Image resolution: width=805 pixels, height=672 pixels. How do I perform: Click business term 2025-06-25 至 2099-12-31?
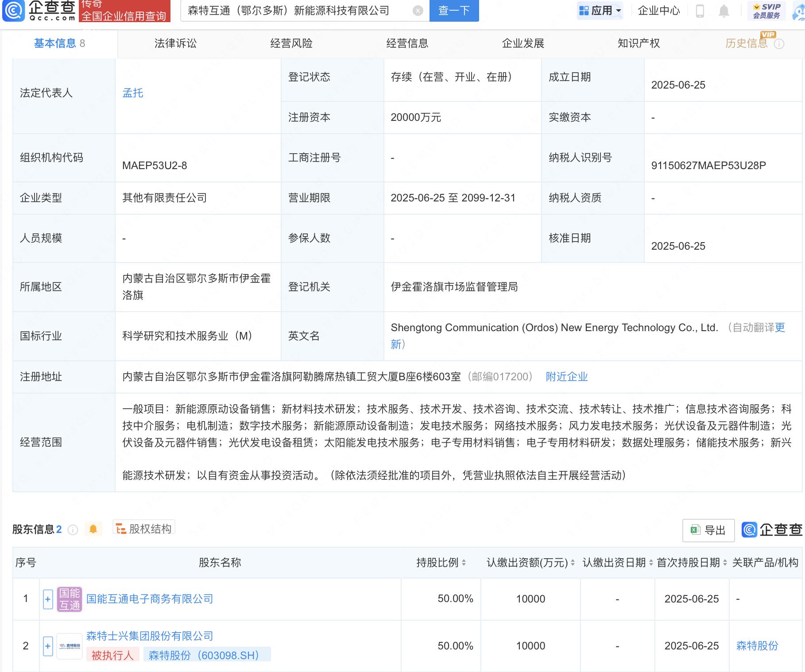coord(453,198)
